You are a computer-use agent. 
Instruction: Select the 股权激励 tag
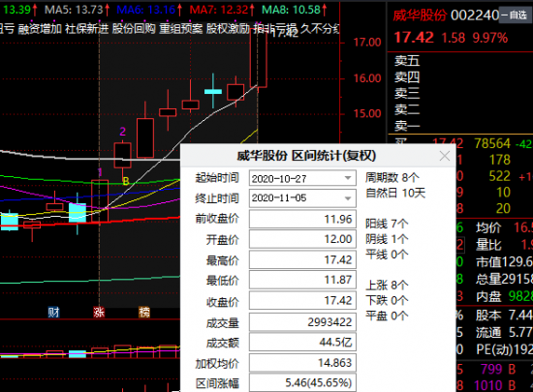[x=228, y=29]
